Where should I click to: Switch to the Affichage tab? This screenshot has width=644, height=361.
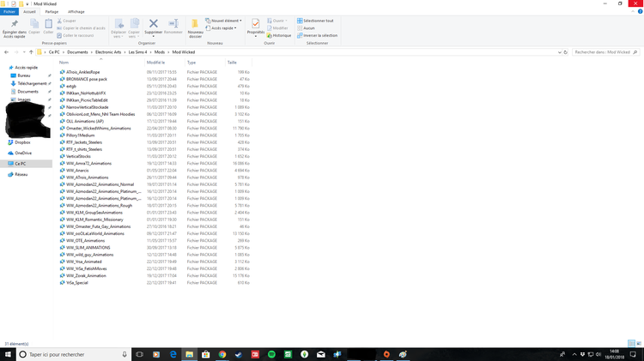[76, 11]
